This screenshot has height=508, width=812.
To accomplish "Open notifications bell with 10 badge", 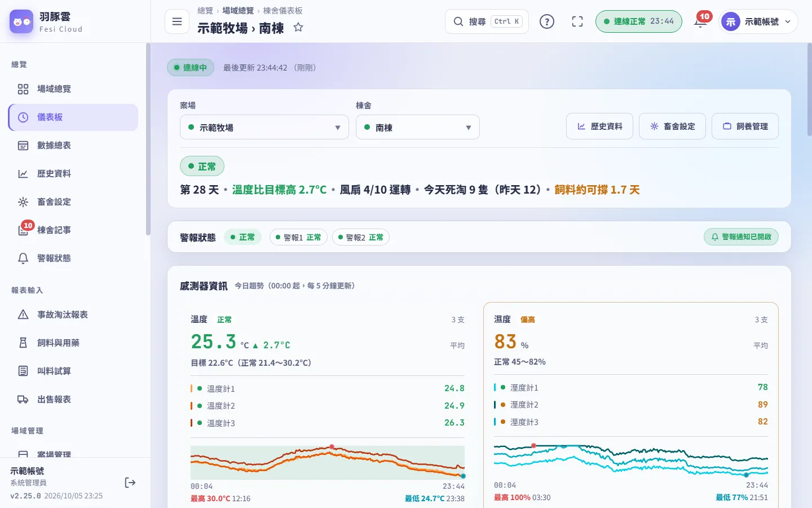I will [x=701, y=21].
